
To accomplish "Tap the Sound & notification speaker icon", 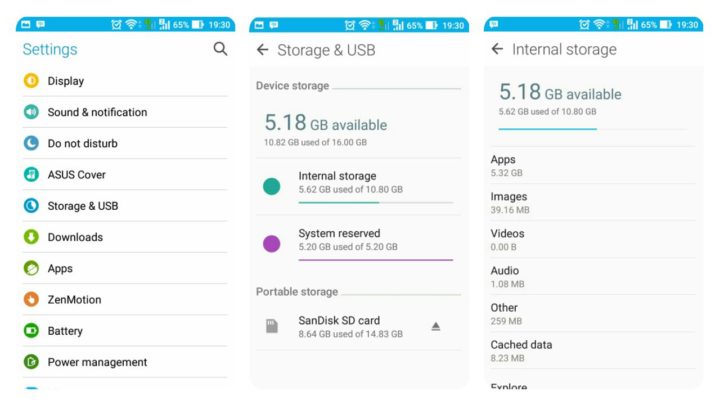I will [31, 112].
